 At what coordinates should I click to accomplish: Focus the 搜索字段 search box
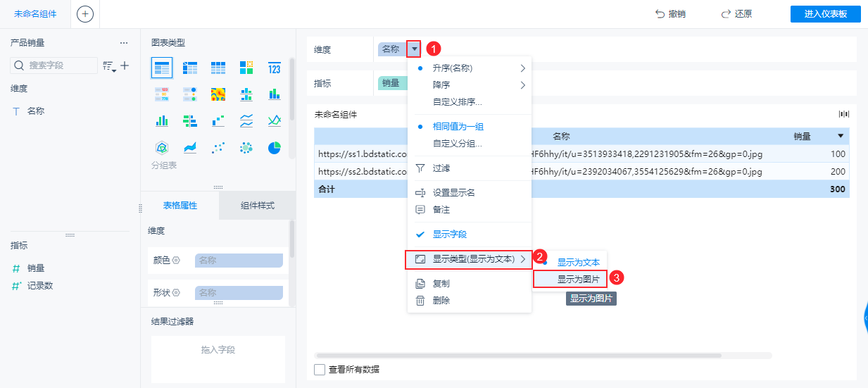pos(54,65)
